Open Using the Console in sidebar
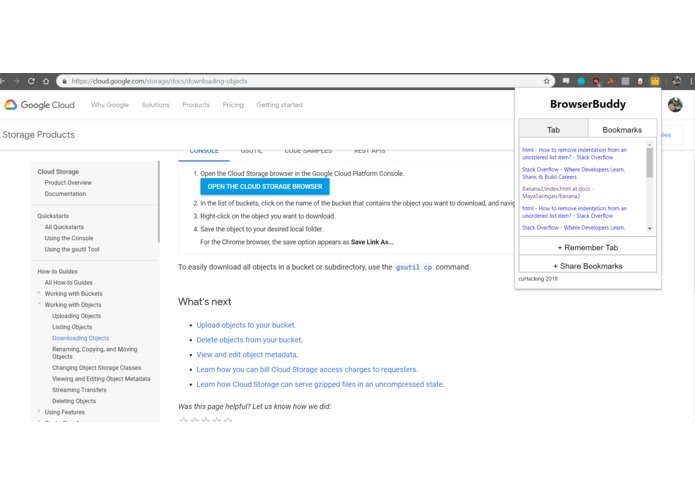Screen dimensions: 695x494 pyautogui.click(x=69, y=238)
